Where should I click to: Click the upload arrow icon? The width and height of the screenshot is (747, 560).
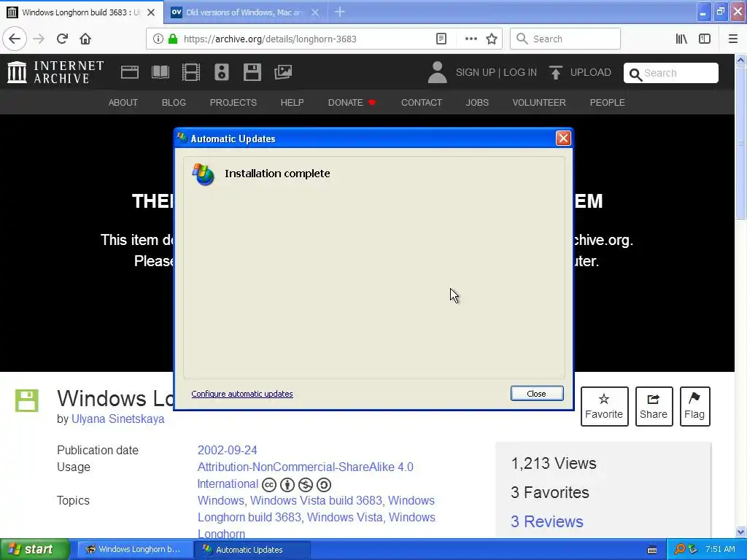[555, 72]
